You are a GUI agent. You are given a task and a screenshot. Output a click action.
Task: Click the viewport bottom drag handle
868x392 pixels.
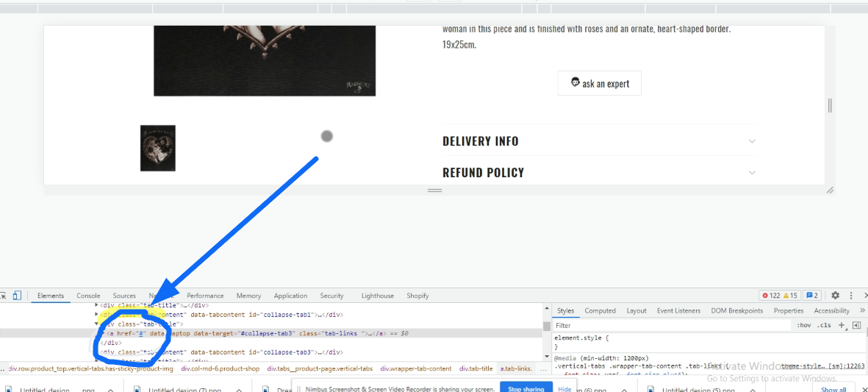(434, 190)
